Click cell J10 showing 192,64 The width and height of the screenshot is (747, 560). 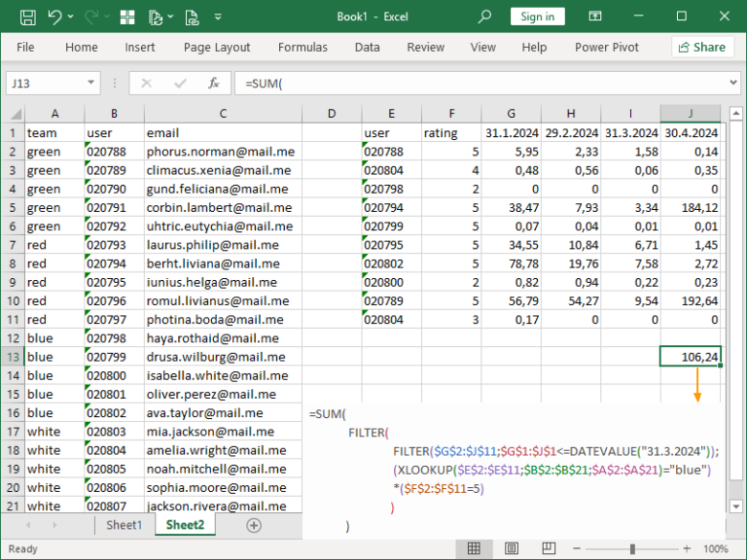[691, 301]
